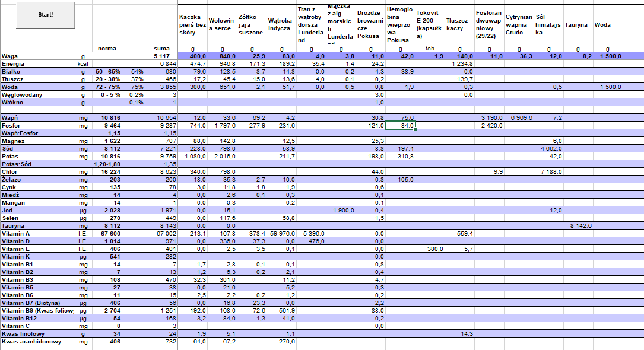Click the 'Vitamin A' row label
Screen dimensions: 644x350
(15, 234)
